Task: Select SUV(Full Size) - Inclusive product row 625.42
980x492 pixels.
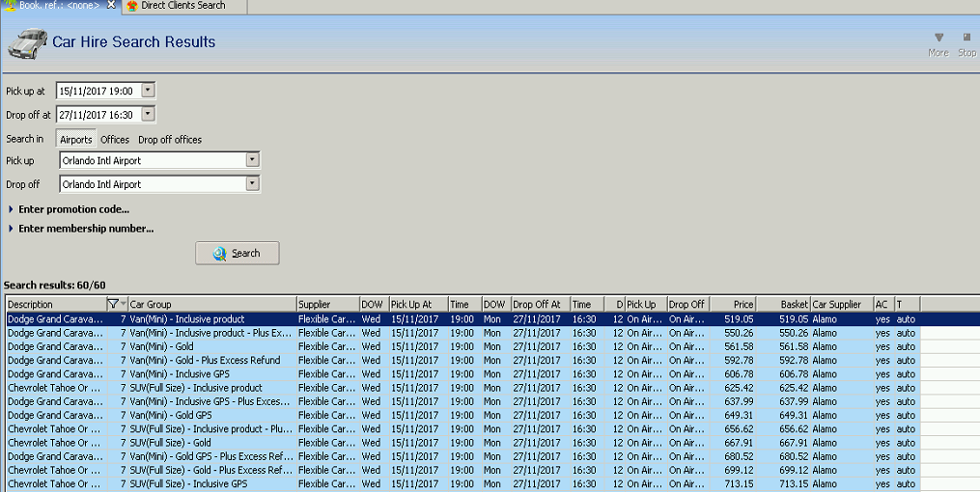Action: (463, 388)
